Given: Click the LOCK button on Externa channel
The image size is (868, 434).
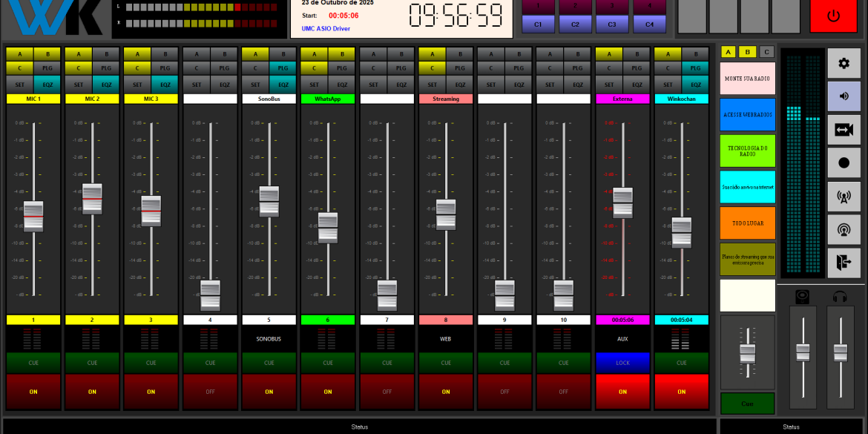Looking at the screenshot, I should 622,363.
